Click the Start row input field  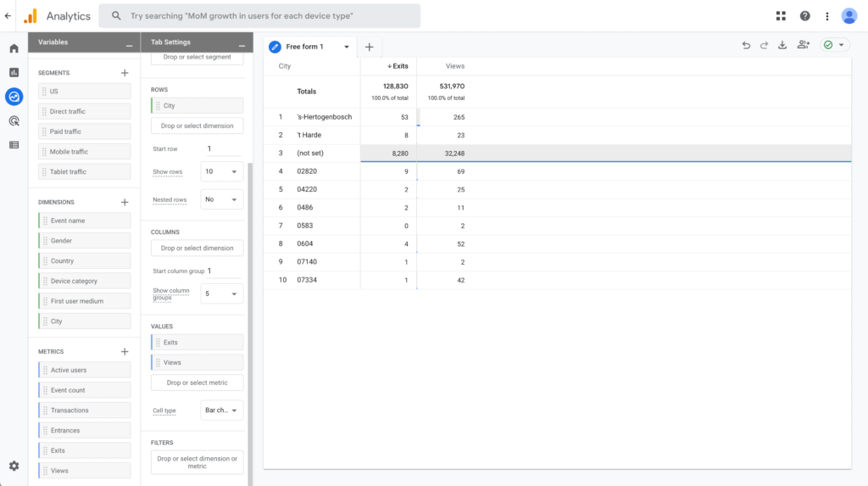[x=222, y=148]
